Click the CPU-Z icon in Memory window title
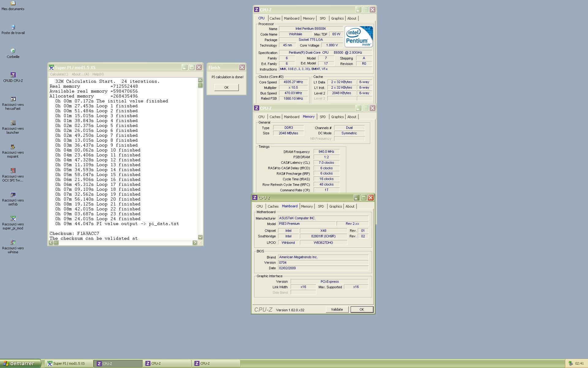This screenshot has height=368, width=588. [x=257, y=108]
